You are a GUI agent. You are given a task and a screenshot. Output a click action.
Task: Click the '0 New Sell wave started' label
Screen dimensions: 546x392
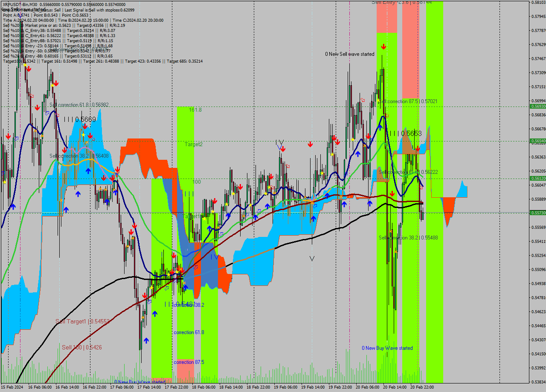point(350,54)
